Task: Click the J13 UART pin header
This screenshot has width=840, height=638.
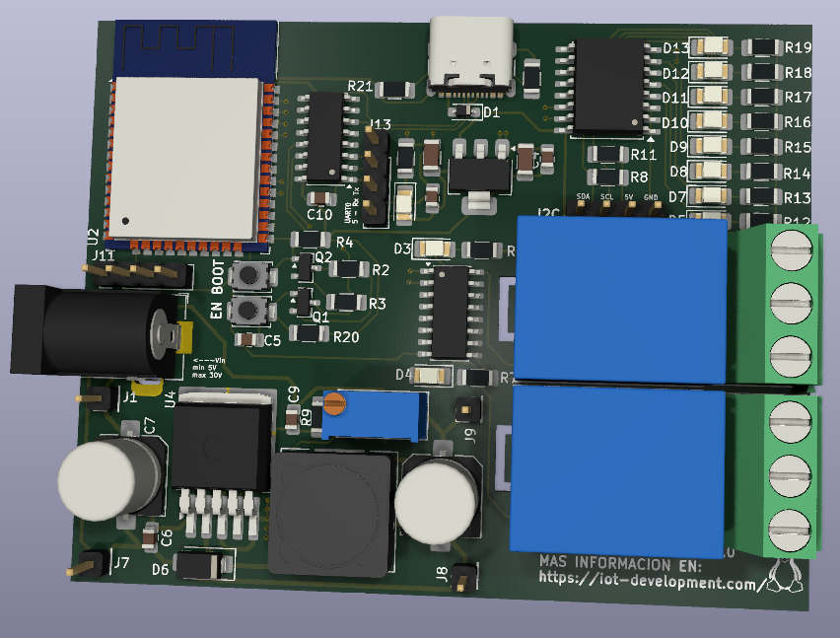Action: click(x=376, y=177)
